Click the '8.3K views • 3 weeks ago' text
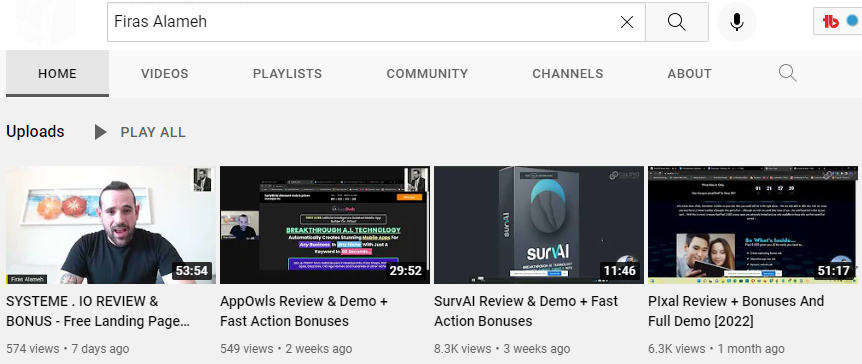The image size is (862, 364). click(502, 349)
